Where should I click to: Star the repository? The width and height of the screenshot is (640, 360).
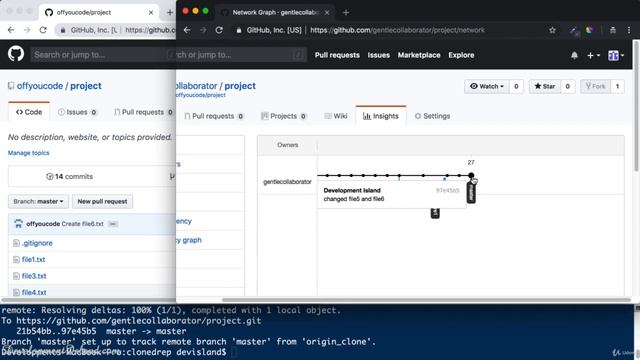(x=544, y=86)
